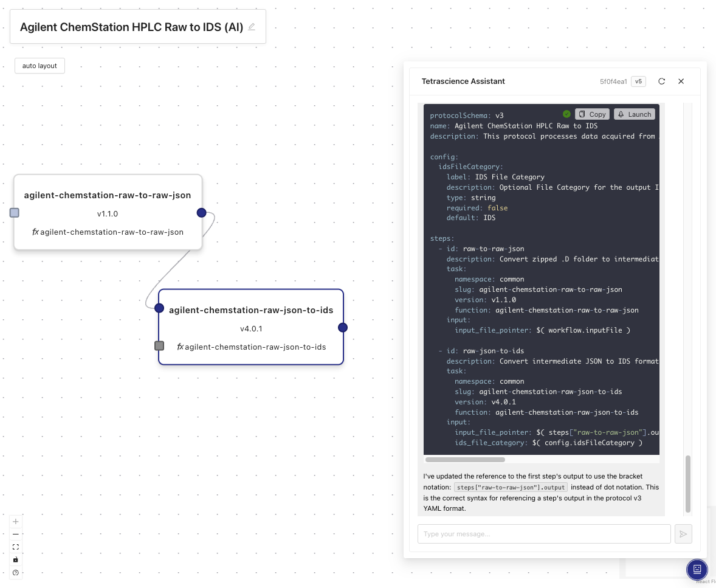Focus the Type your message input
Image resolution: width=716 pixels, height=588 pixels.
(544, 534)
